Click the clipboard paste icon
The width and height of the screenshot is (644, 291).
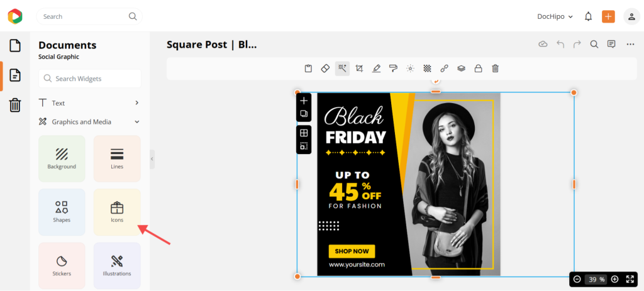(x=308, y=69)
